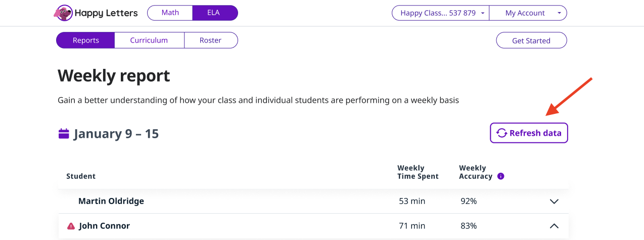Collapse John Connor's row with the chevron

click(554, 226)
